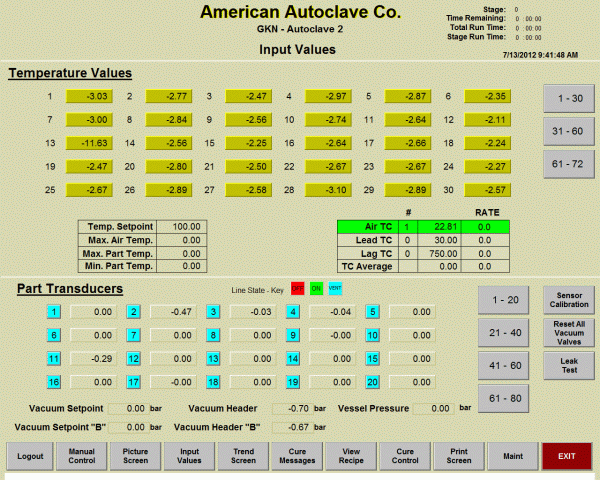The height and width of the screenshot is (480, 600).
Task: Switch to transducers 21 - 40
Action: pyautogui.click(x=506, y=333)
